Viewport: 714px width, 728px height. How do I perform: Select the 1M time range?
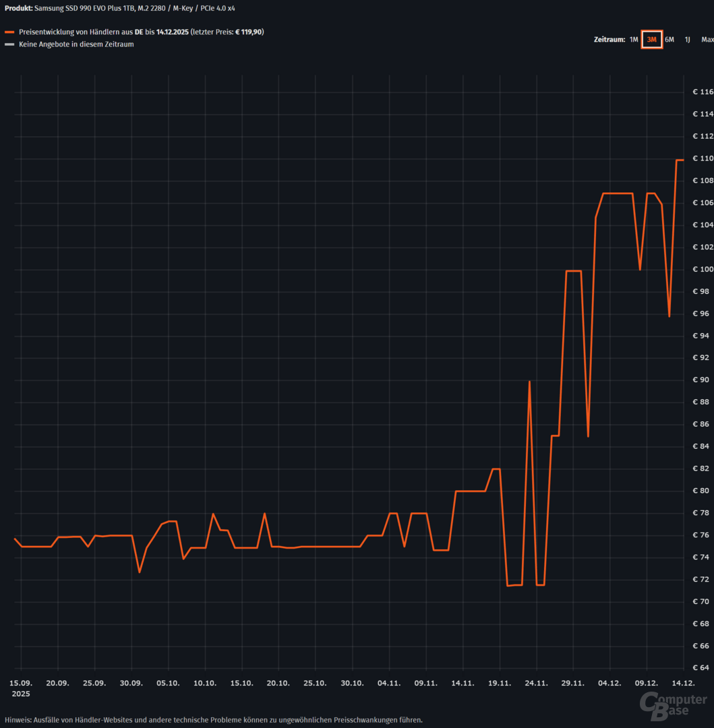(633, 40)
